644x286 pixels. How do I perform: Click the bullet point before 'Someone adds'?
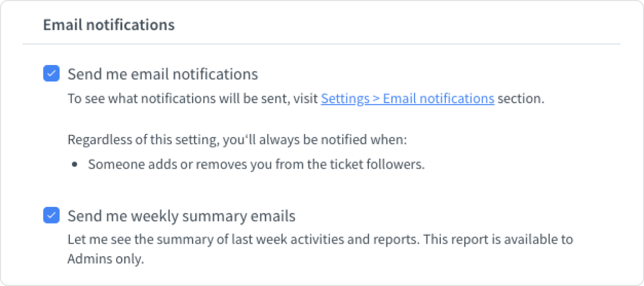click(74, 165)
